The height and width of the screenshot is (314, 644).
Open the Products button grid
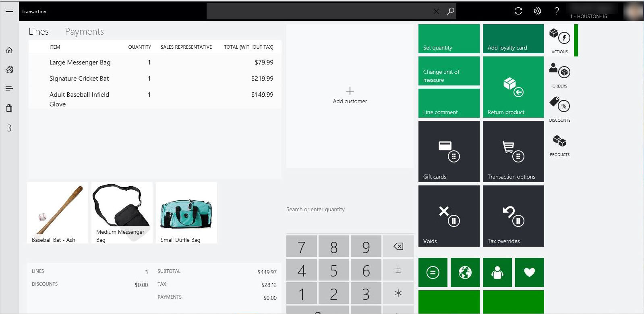pyautogui.click(x=560, y=143)
